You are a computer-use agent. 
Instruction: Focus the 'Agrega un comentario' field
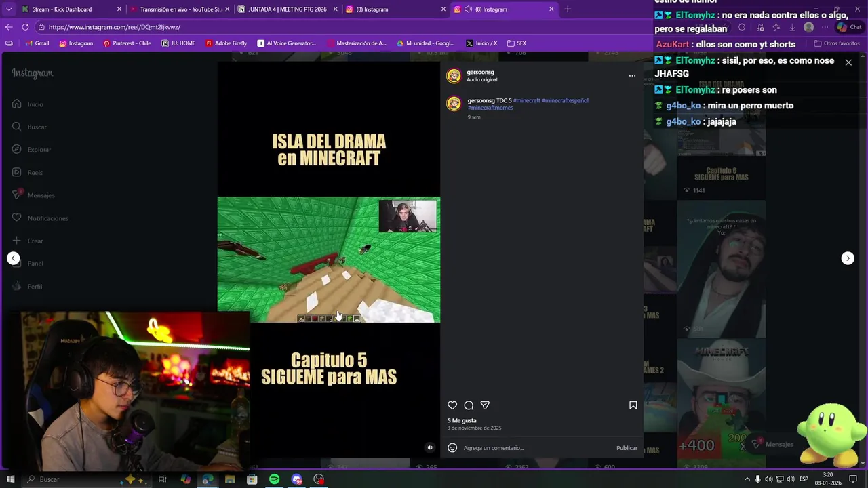tap(536, 448)
